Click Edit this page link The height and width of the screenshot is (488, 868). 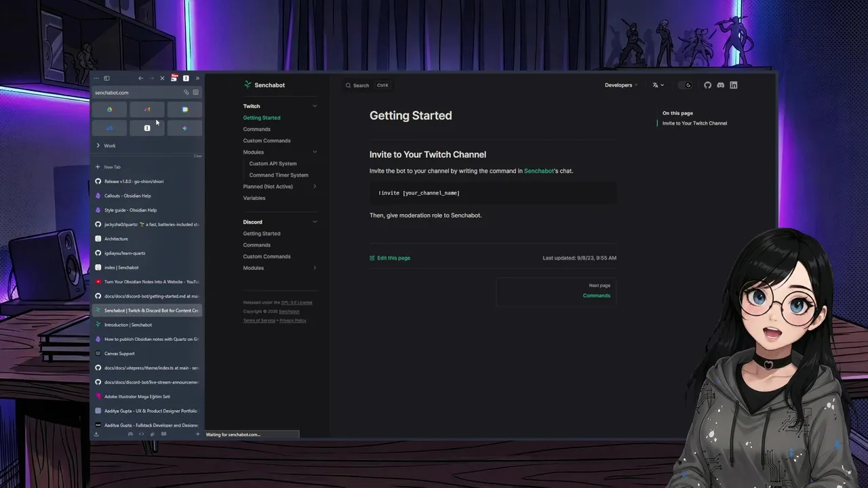tap(390, 258)
